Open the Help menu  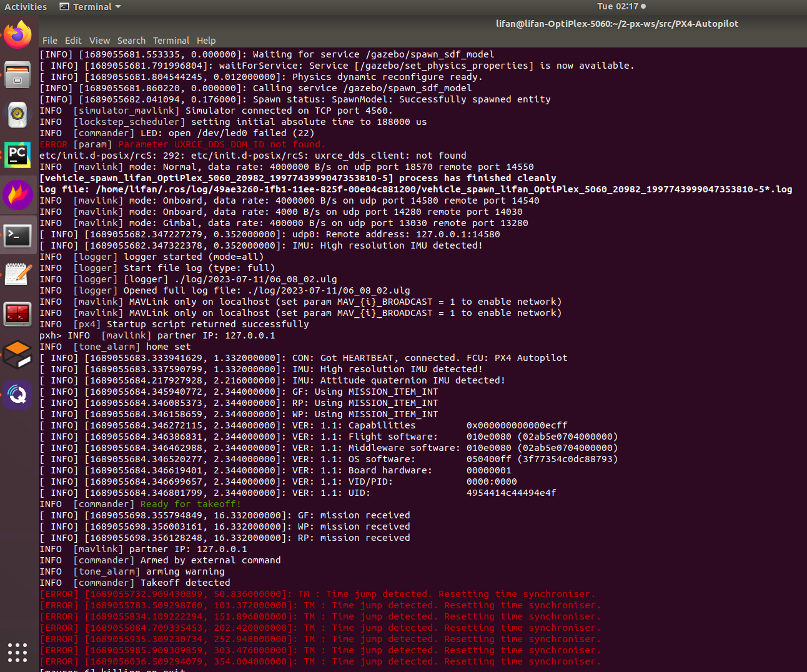click(206, 40)
